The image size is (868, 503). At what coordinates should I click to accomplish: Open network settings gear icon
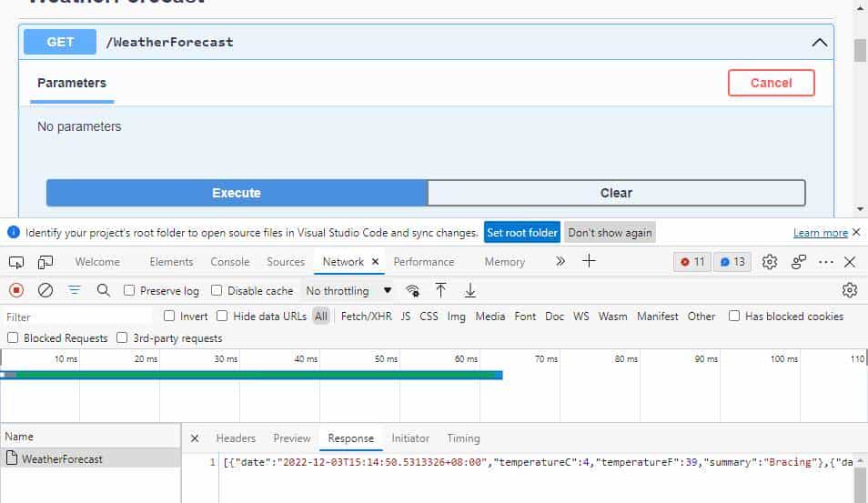click(x=849, y=290)
